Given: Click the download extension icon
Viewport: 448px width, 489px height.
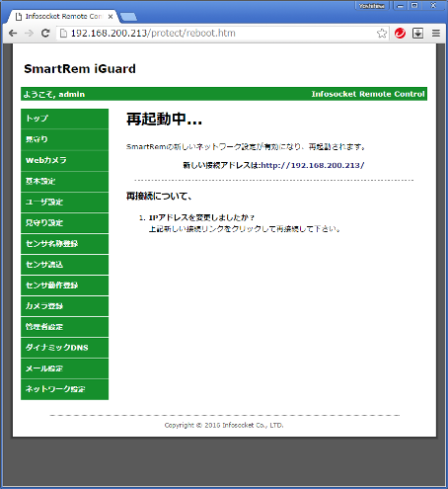Looking at the screenshot, I should click(x=417, y=34).
